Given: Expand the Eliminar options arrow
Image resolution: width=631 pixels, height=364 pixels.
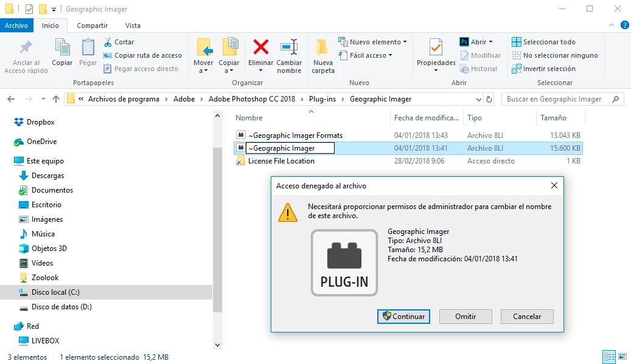Looking at the screenshot, I should tap(261, 70).
